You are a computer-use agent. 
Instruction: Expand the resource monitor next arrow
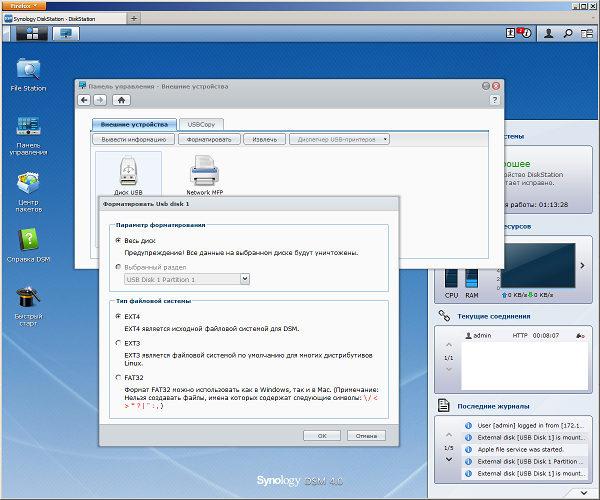[582, 265]
